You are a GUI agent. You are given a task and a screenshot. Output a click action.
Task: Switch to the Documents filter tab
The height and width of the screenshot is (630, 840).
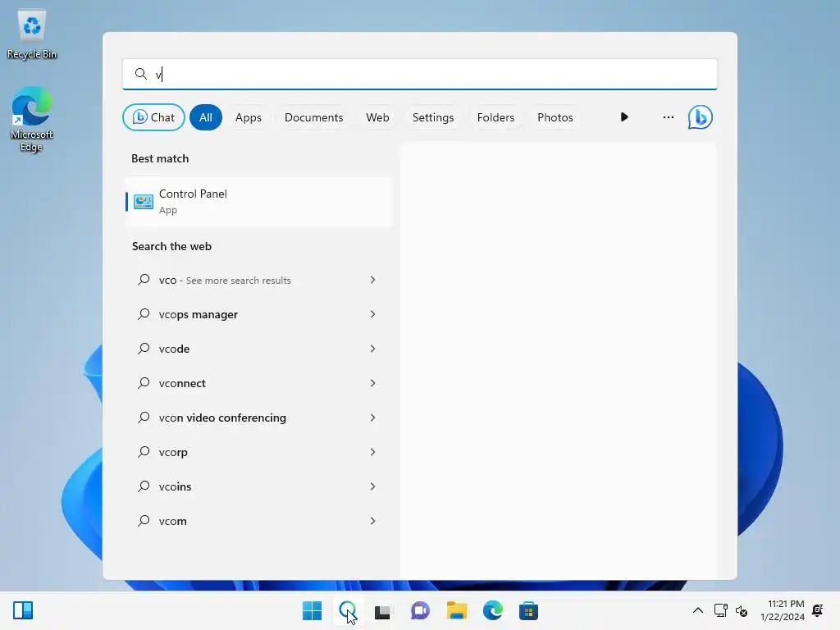[x=314, y=117]
